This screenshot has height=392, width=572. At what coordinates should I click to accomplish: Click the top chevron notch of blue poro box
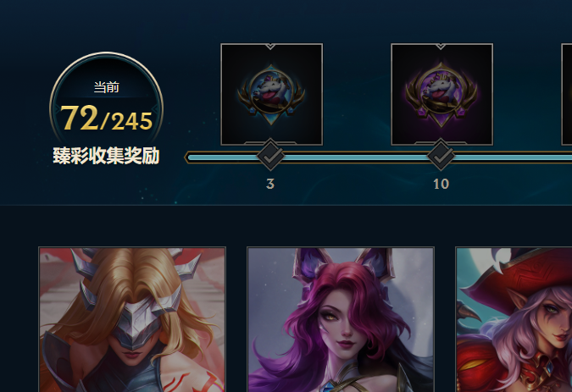coord(270,47)
